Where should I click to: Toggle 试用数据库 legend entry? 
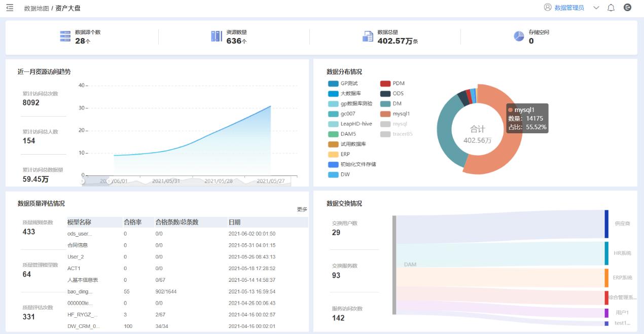point(347,144)
